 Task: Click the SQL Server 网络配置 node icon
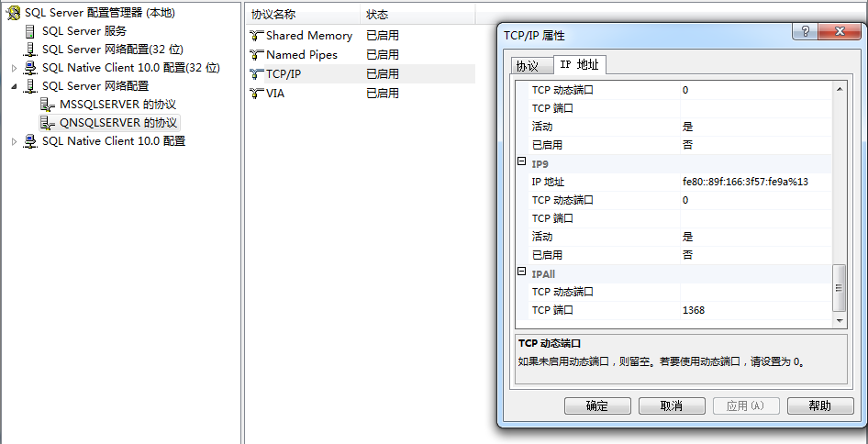click(30, 86)
